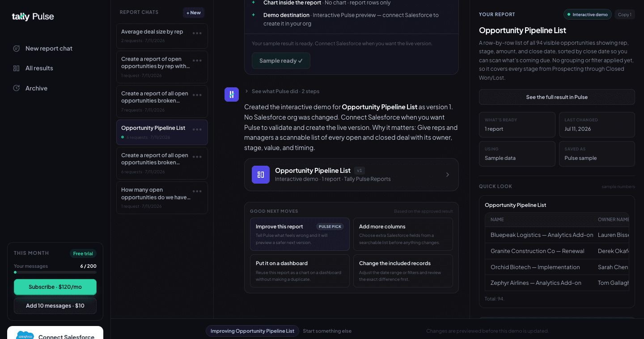This screenshot has height=339, width=644.
Task: Click the PULSE PICK tag
Action: (330, 227)
